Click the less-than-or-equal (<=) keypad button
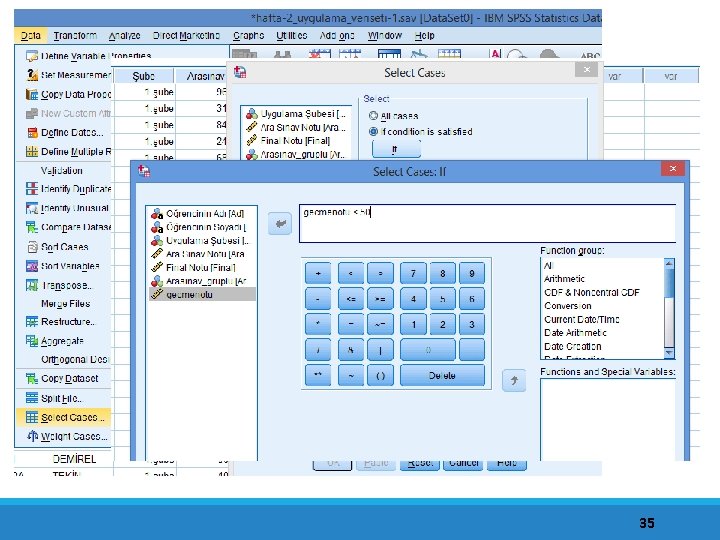The width and height of the screenshot is (720, 540). (351, 299)
